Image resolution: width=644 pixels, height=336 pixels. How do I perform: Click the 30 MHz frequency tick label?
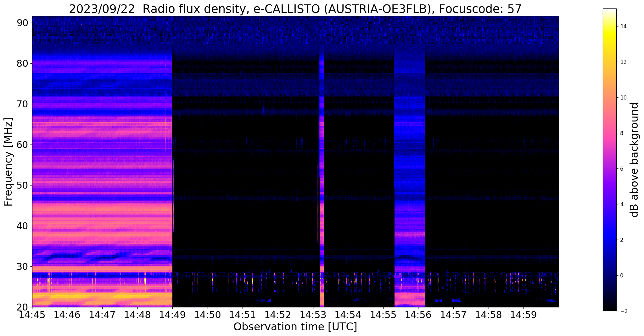(x=23, y=266)
